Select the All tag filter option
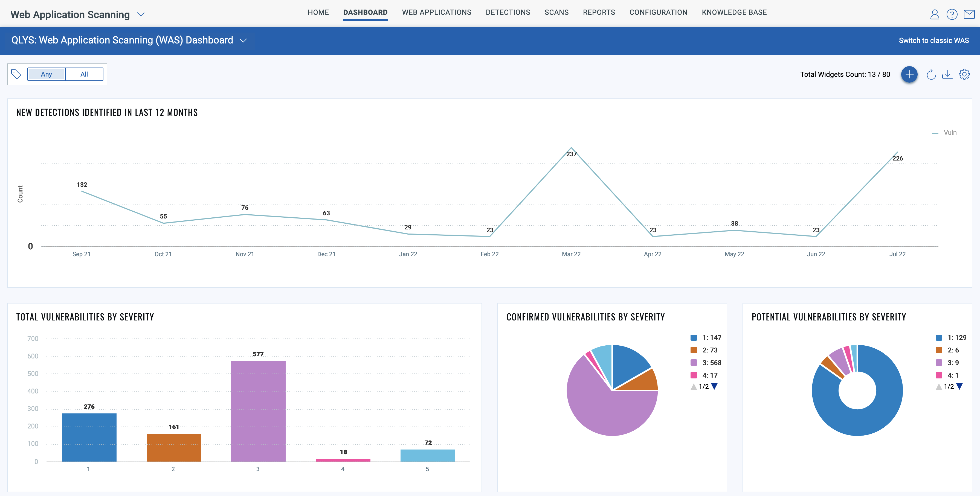 [84, 74]
